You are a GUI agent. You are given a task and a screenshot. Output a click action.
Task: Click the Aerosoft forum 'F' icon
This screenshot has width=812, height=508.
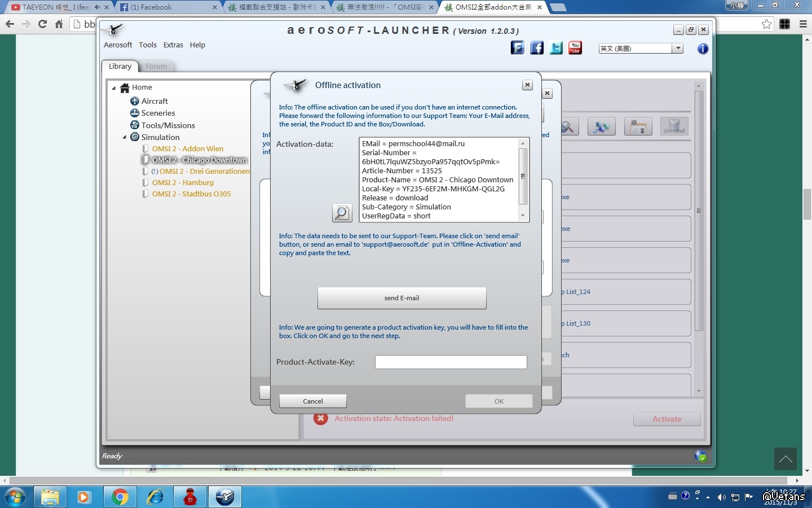click(518, 48)
